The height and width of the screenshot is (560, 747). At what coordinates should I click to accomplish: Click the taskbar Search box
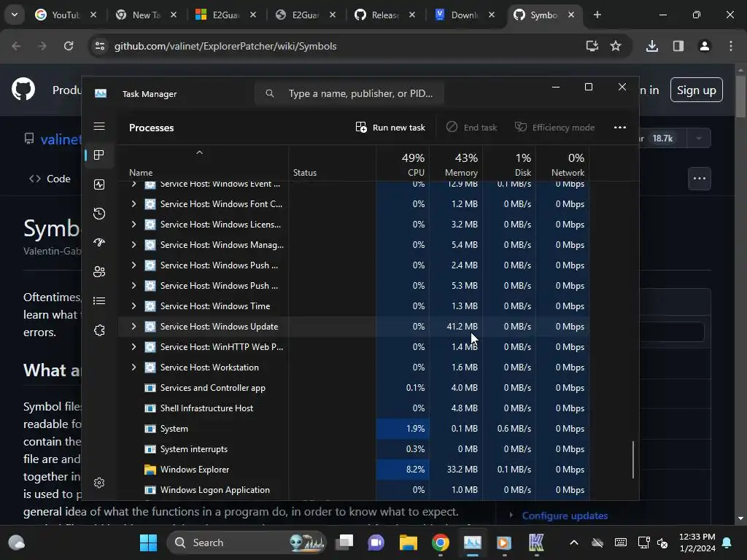pyautogui.click(x=247, y=542)
